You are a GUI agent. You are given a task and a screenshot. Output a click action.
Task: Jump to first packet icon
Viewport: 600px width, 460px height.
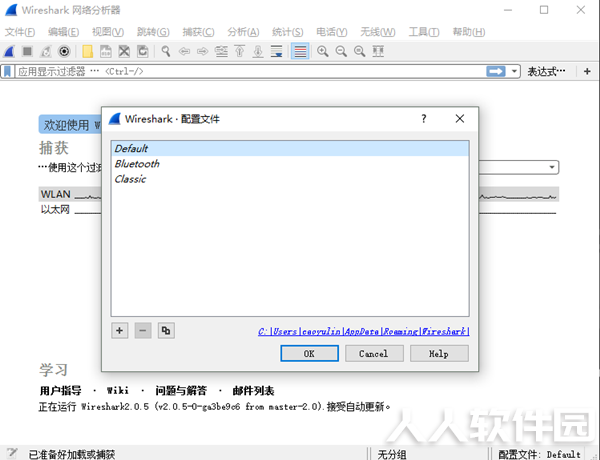click(x=240, y=51)
